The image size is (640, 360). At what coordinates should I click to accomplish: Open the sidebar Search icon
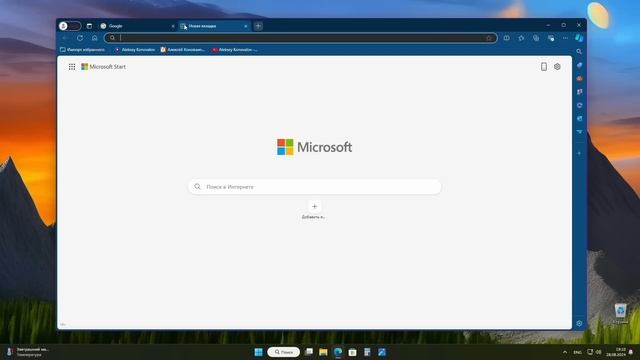click(579, 51)
